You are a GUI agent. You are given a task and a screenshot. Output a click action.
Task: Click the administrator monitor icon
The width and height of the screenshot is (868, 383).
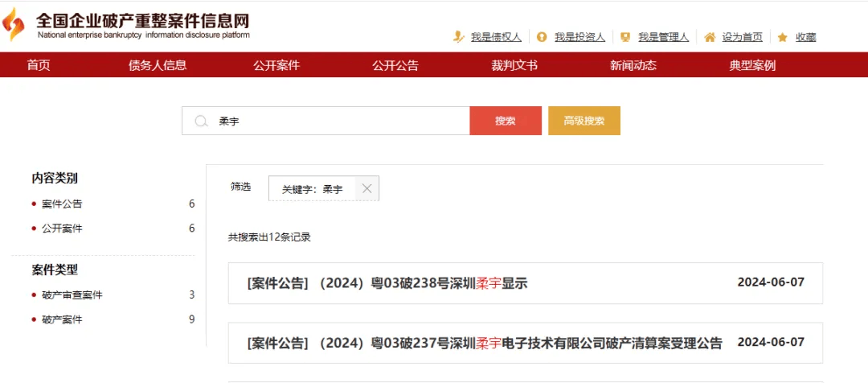click(x=624, y=37)
